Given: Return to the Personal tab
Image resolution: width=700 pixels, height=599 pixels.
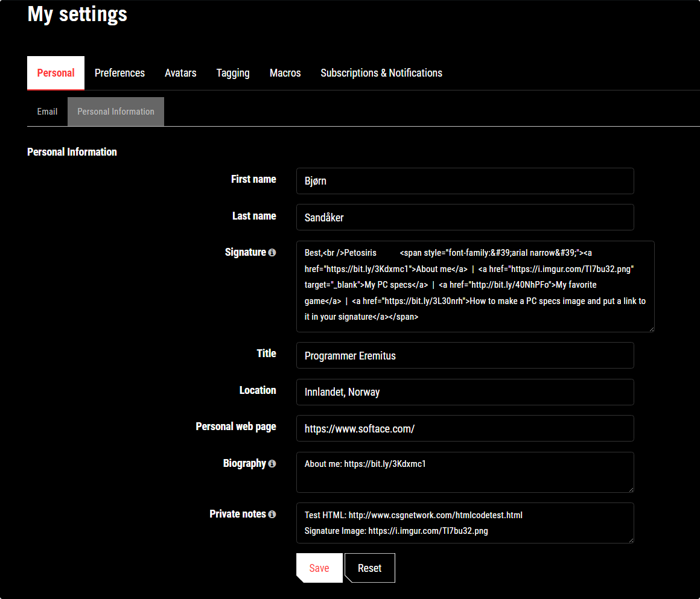Looking at the screenshot, I should (56, 72).
